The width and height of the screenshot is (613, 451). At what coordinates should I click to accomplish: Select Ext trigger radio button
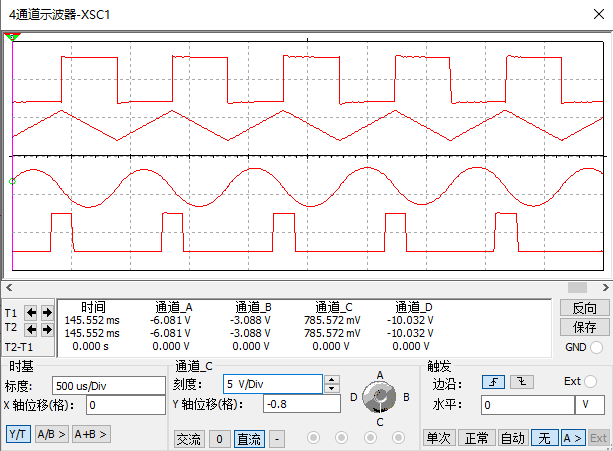(591, 381)
